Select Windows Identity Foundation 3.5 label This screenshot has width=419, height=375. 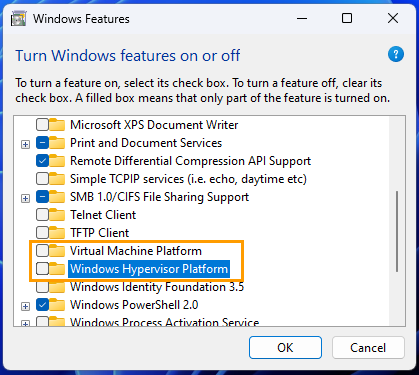[157, 287]
